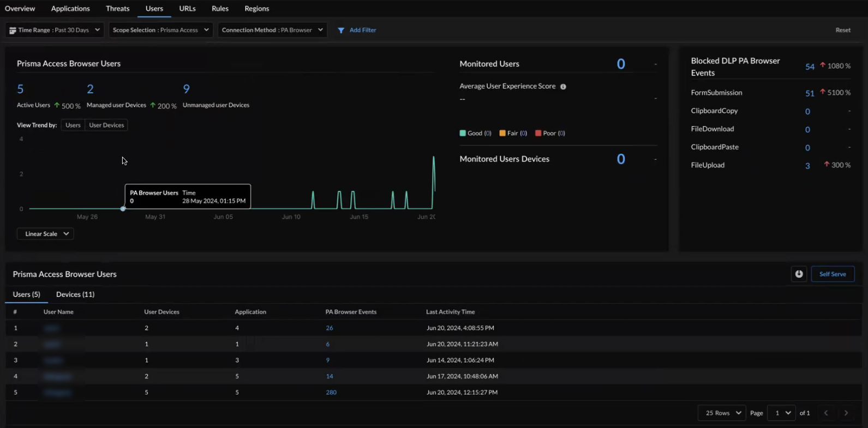Click the info icon beside Average User Experience Score
Viewport: 868px width, 428px height.
tap(563, 87)
